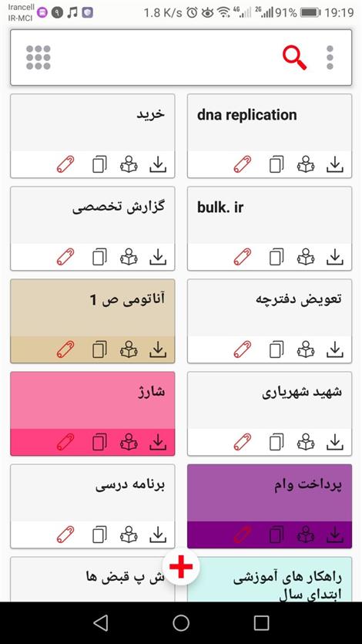Open the grid view dots menu

pos(39,58)
